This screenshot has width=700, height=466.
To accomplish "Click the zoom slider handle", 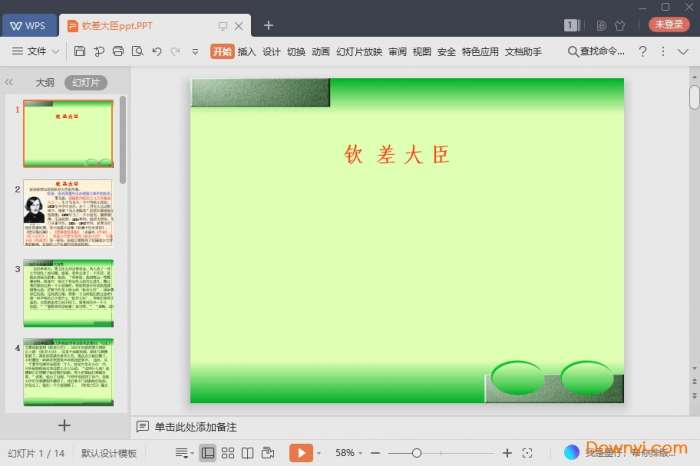I will pyautogui.click(x=417, y=453).
